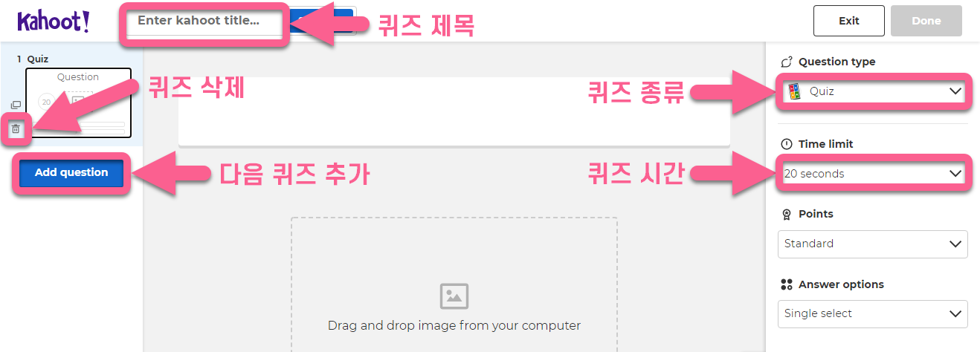Screen dimensions: 980x352
Task: Delete the quiz question via trash icon
Action: tap(16, 129)
